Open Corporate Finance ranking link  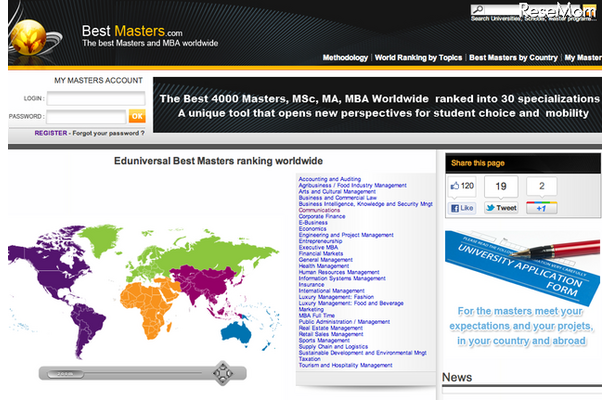322,216
